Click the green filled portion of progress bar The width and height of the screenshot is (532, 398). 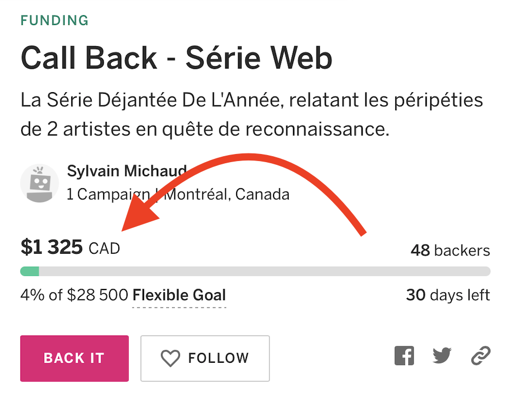point(30,271)
